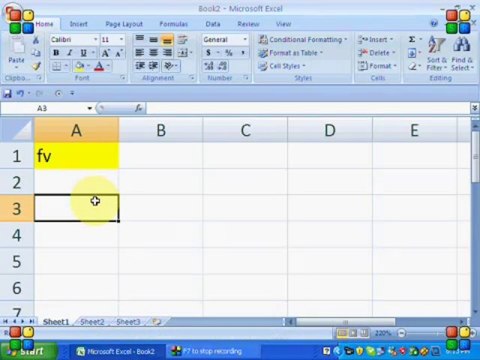Screen dimensions: 480x360
Task: Open Find & Select
Action: tap(462, 53)
